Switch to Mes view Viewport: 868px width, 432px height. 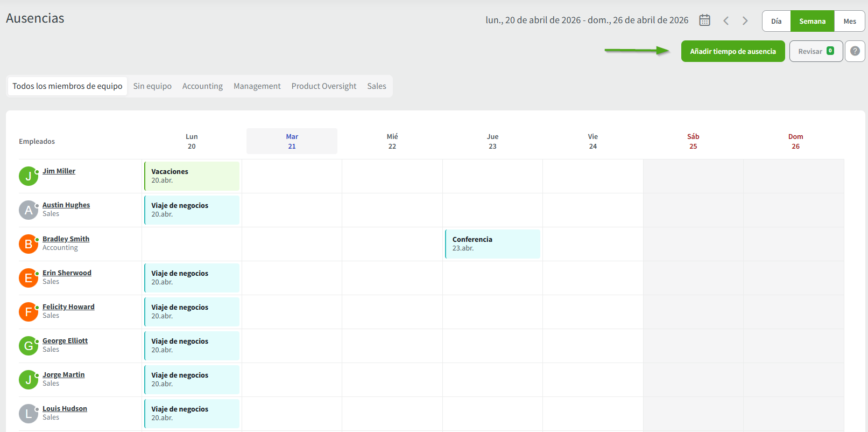tap(850, 21)
